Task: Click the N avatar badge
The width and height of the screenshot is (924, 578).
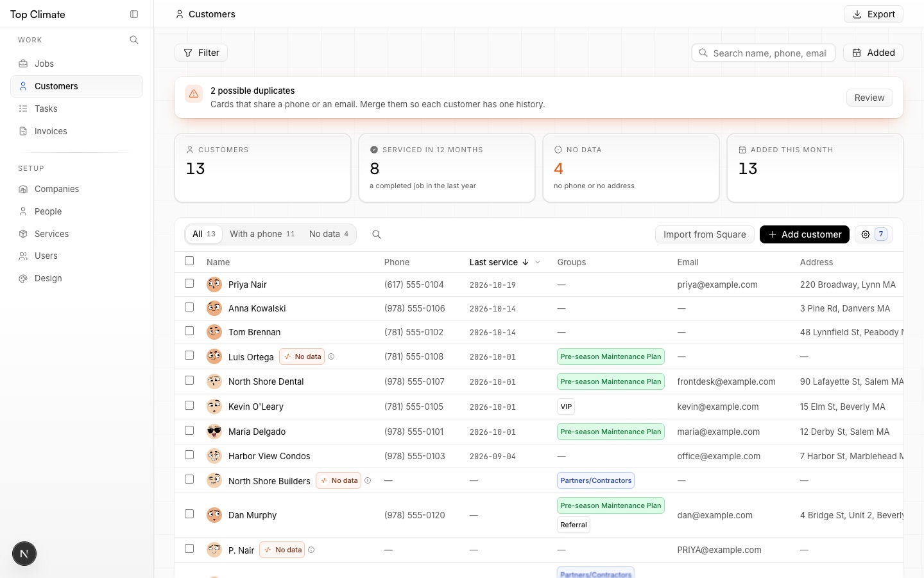Action: pos(24,554)
